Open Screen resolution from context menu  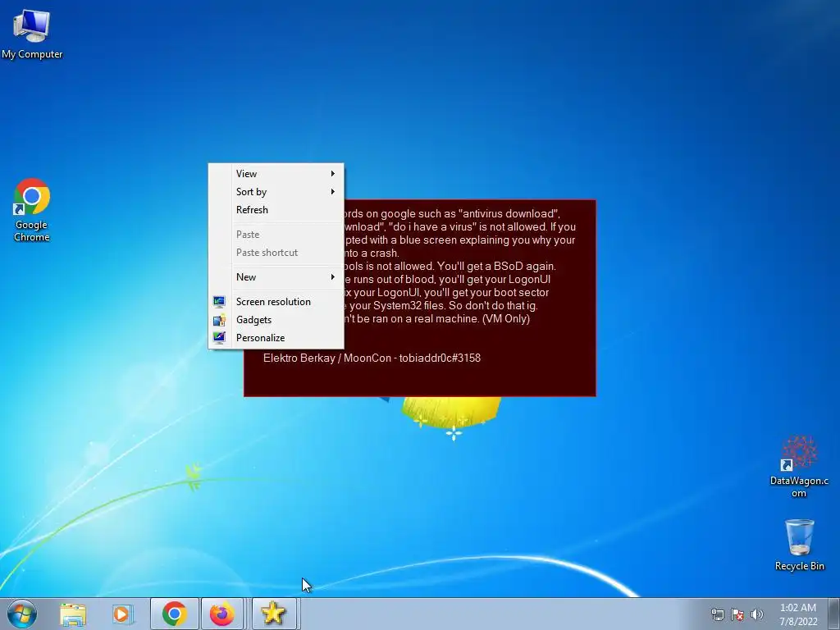(x=276, y=302)
